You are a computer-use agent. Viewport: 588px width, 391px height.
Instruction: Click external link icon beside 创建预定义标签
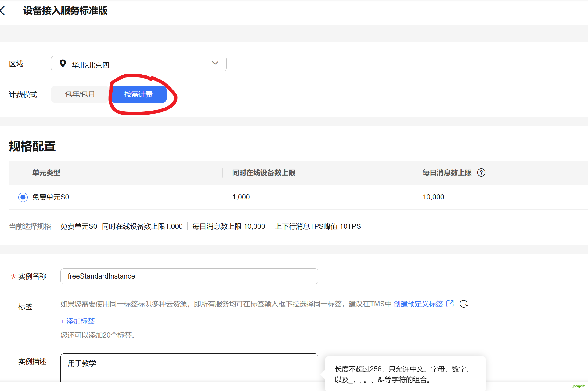[450, 304]
